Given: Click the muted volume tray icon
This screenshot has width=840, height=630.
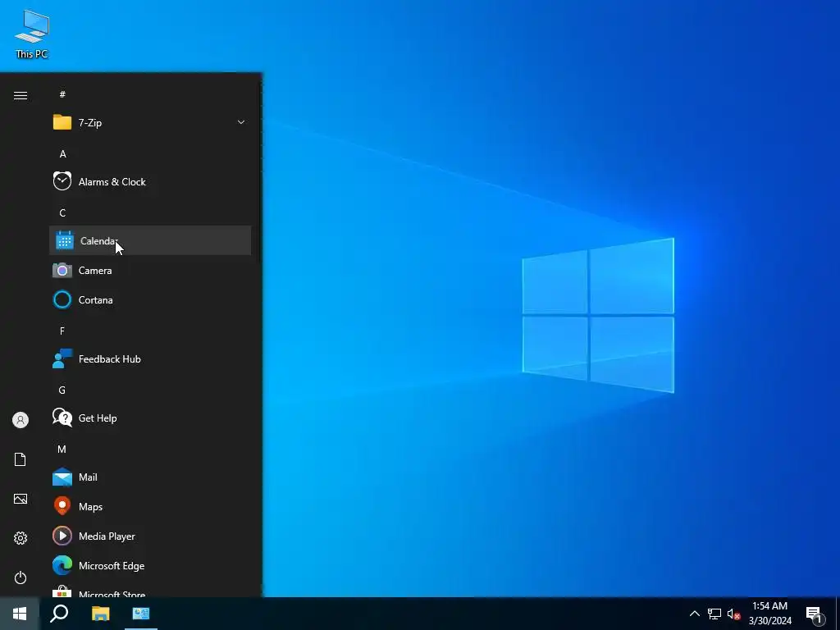Looking at the screenshot, I should tap(733, 614).
